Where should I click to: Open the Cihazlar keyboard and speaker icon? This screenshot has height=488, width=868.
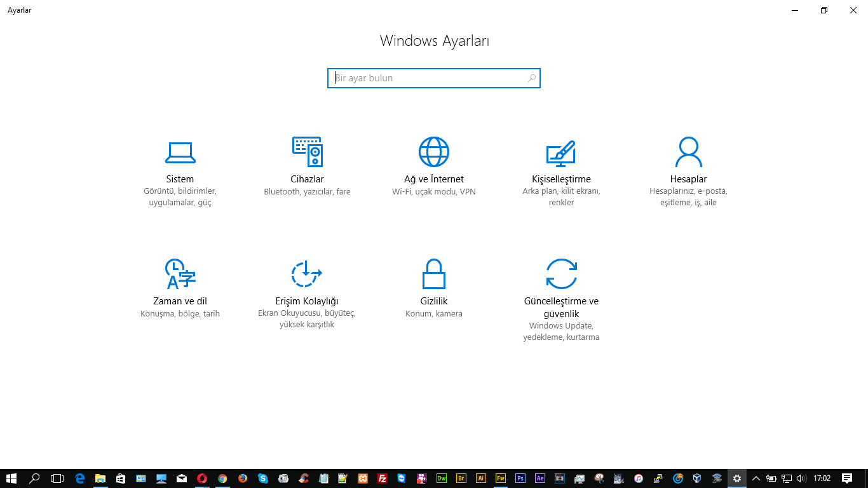(x=307, y=152)
